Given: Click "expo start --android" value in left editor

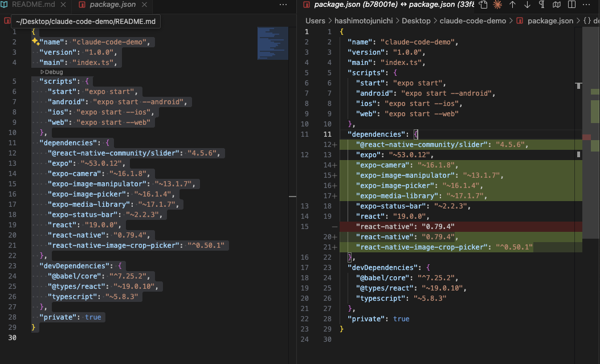Looking at the screenshot, I should [138, 102].
